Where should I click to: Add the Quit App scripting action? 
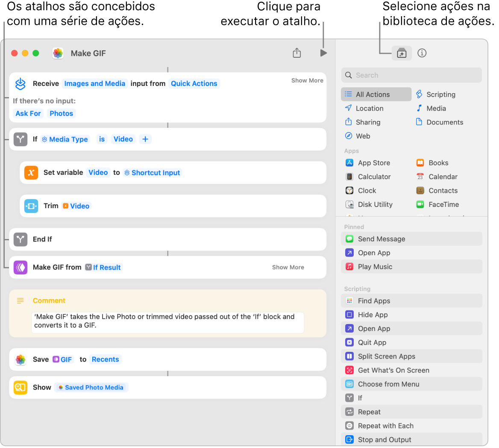click(411, 342)
